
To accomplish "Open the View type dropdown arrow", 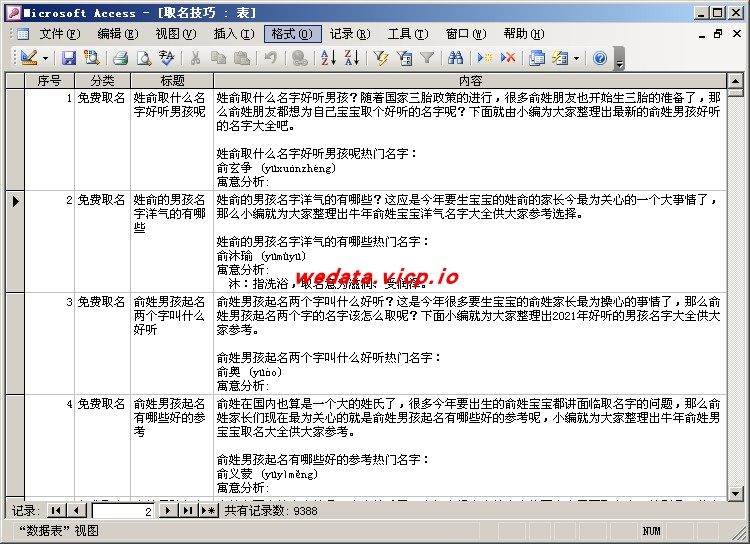I will point(45,58).
